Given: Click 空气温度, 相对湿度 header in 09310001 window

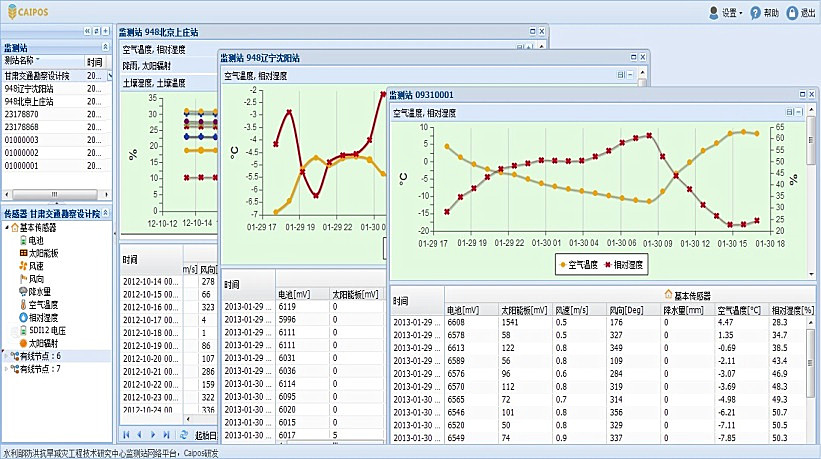Looking at the screenshot, I should coord(425,113).
